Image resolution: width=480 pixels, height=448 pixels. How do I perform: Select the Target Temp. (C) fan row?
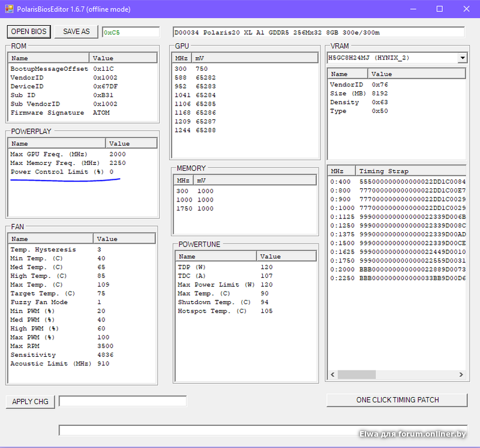42,294
